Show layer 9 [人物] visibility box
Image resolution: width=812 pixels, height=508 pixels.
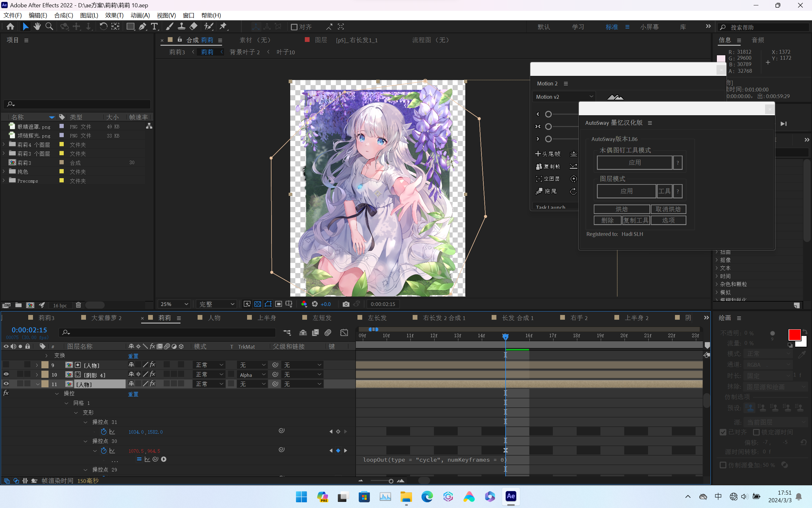(x=6, y=365)
